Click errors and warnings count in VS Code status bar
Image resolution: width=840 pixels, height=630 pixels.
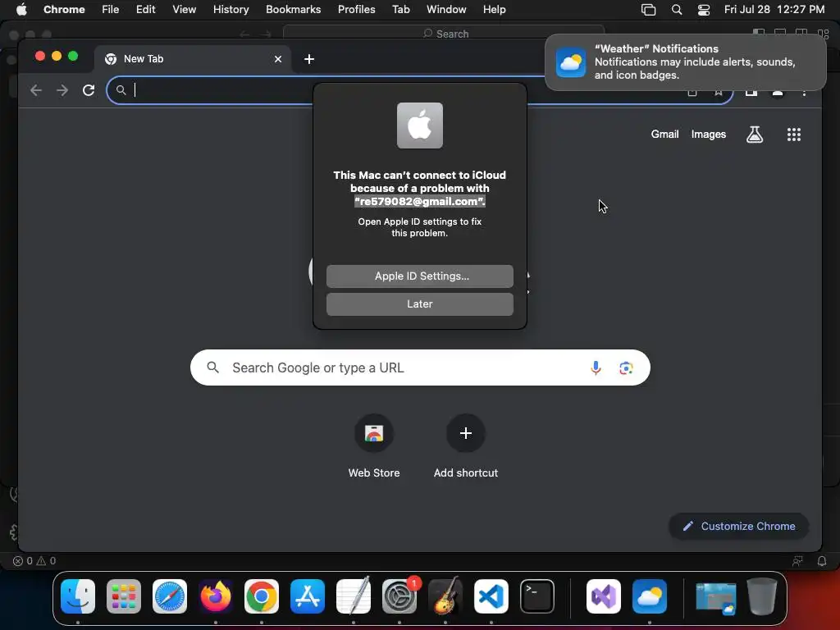click(x=34, y=561)
